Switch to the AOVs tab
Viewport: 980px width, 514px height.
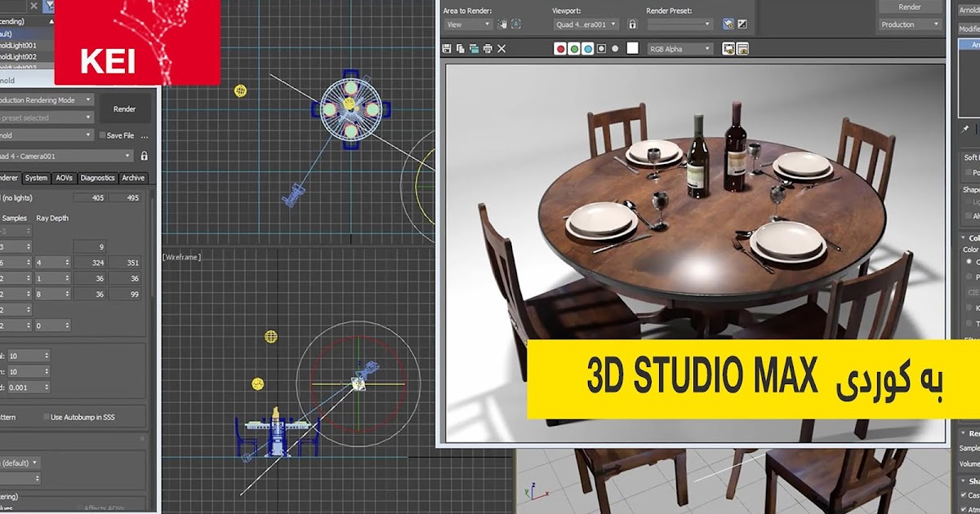(x=64, y=178)
